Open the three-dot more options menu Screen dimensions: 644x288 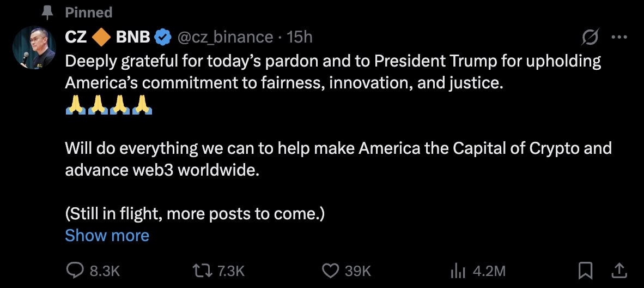coord(619,37)
